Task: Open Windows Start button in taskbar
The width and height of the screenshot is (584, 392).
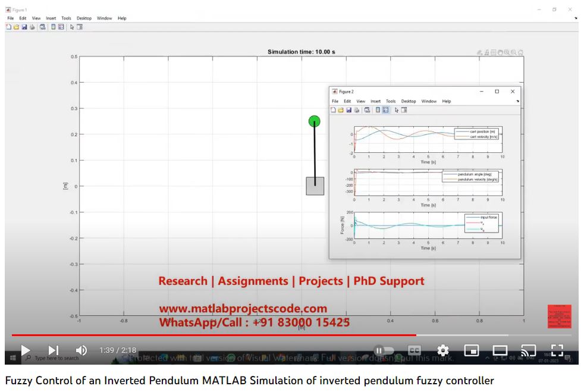Action: pyautogui.click(x=12, y=358)
